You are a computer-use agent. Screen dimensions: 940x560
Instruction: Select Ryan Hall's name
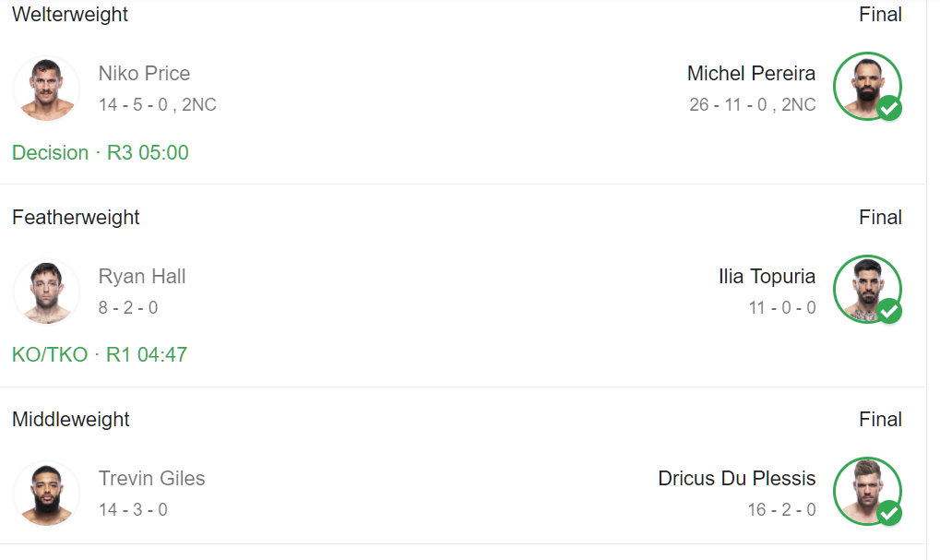[142, 276]
